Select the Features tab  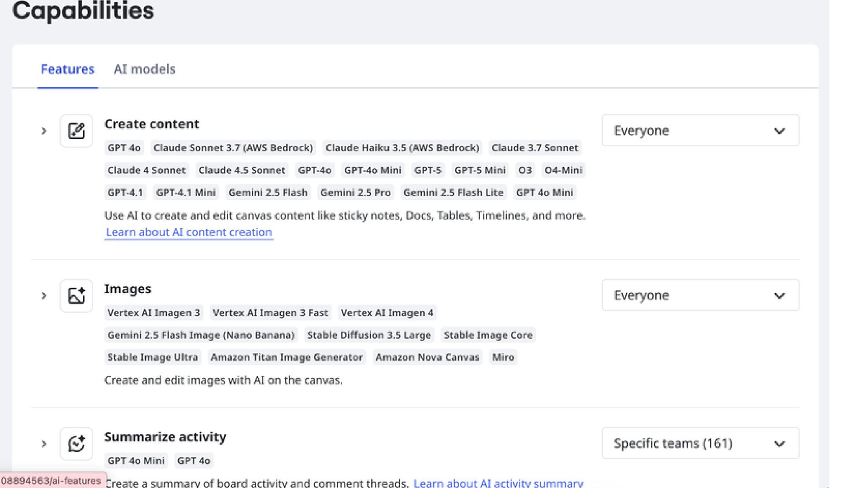click(x=67, y=69)
